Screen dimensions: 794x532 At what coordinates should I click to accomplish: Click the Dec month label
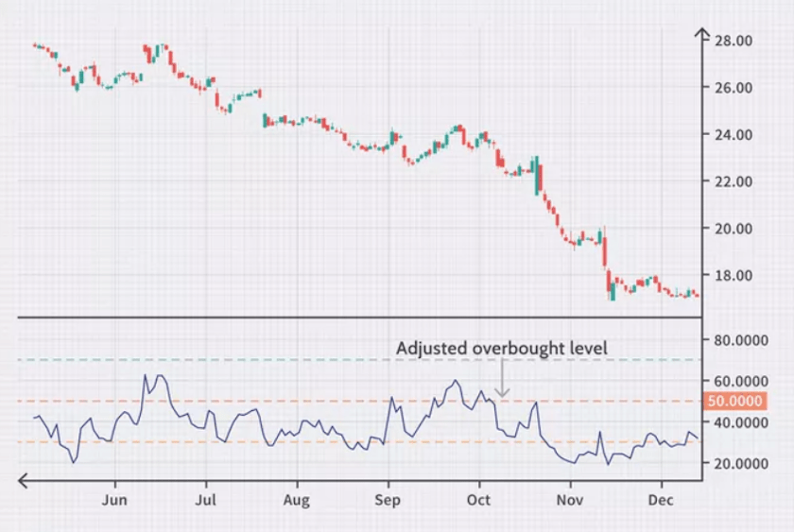tap(661, 500)
